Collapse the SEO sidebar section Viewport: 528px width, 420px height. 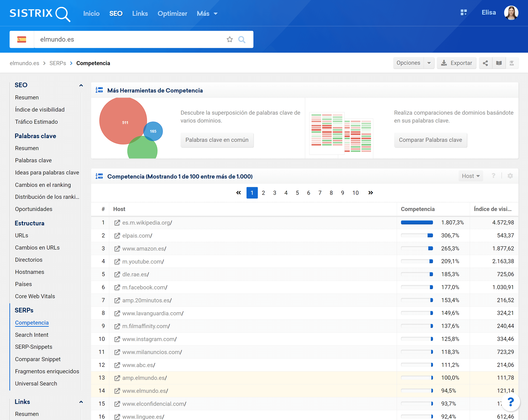click(81, 85)
